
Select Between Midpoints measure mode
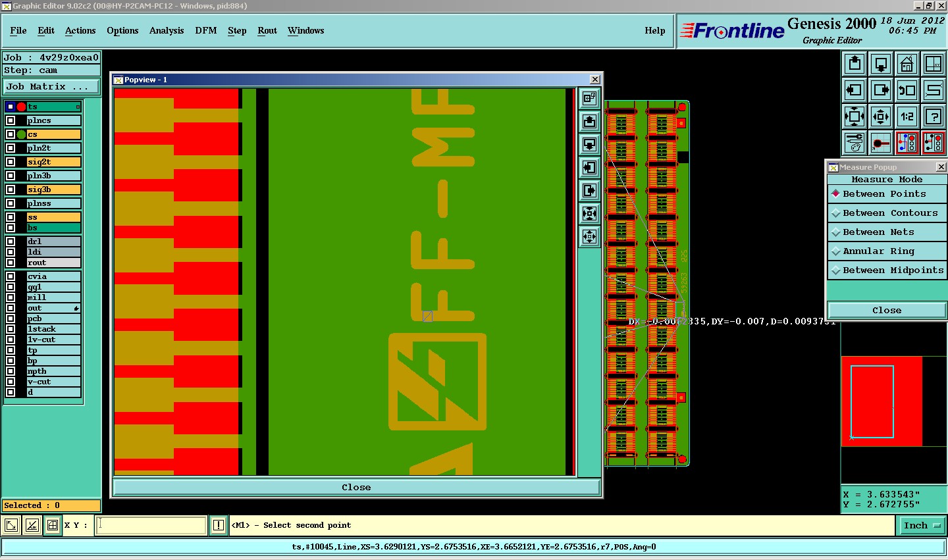887,270
